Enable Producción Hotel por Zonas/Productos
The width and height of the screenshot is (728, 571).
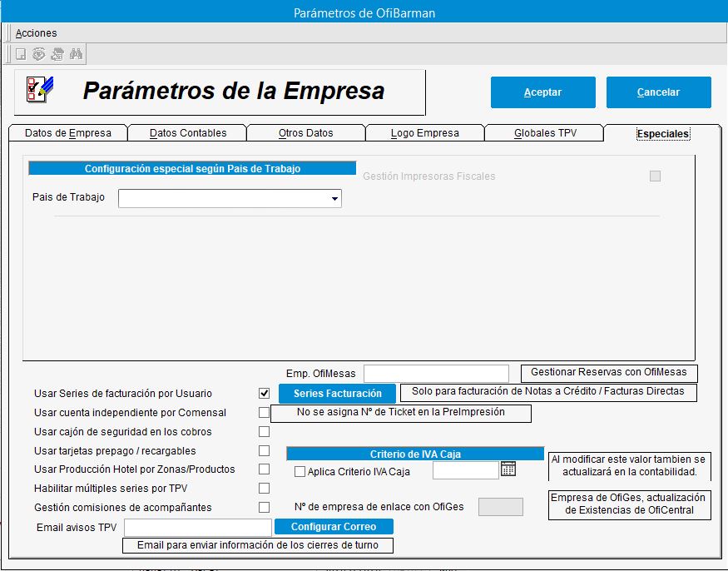pos(265,469)
